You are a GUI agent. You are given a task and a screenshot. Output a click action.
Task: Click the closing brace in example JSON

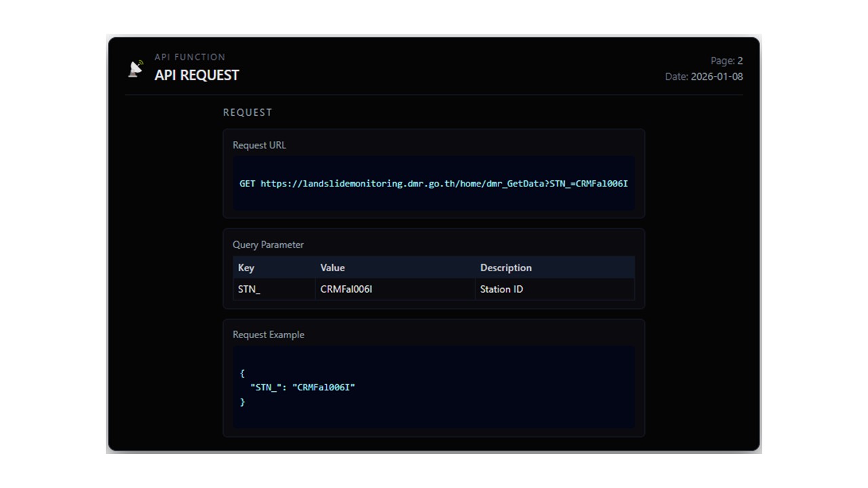(242, 402)
